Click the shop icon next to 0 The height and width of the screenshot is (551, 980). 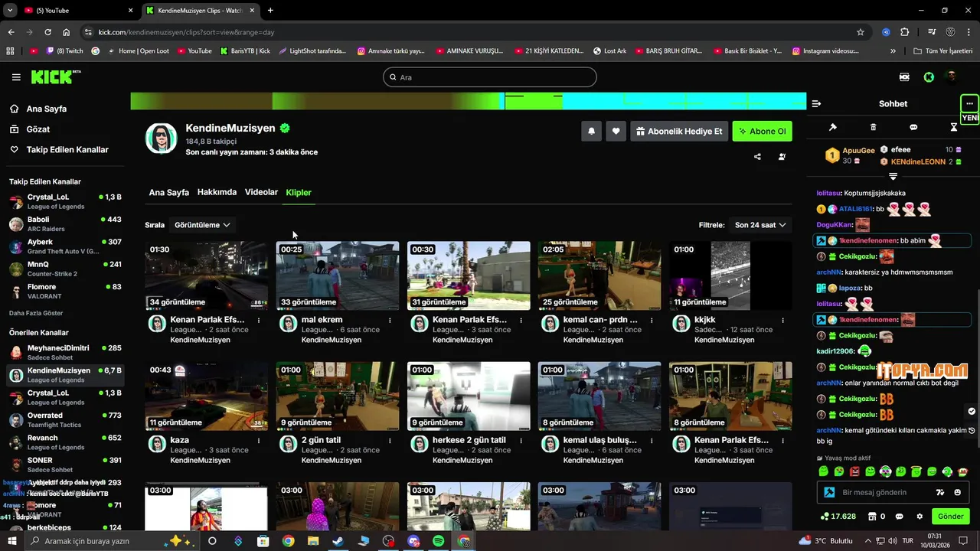pos(871,517)
